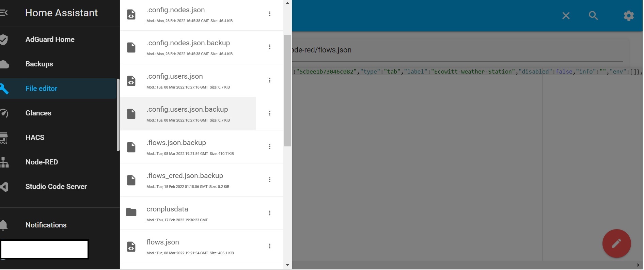This screenshot has height=270, width=644.
Task: Click the file list vertical scrollbar thumb
Action: tap(287, 91)
